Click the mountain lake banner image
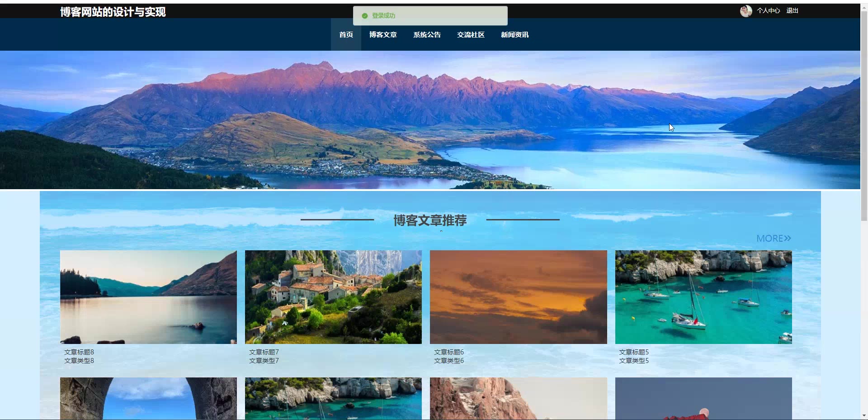The width and height of the screenshot is (868, 420). [430, 120]
